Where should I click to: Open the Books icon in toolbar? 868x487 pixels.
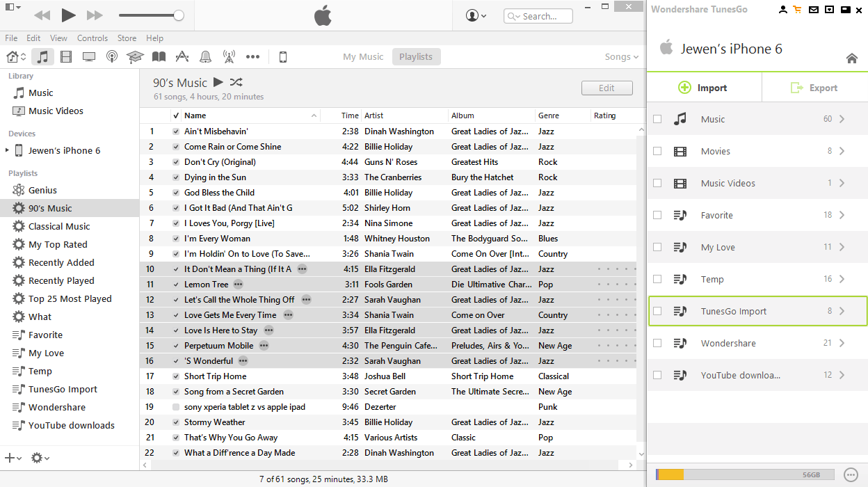(x=159, y=57)
